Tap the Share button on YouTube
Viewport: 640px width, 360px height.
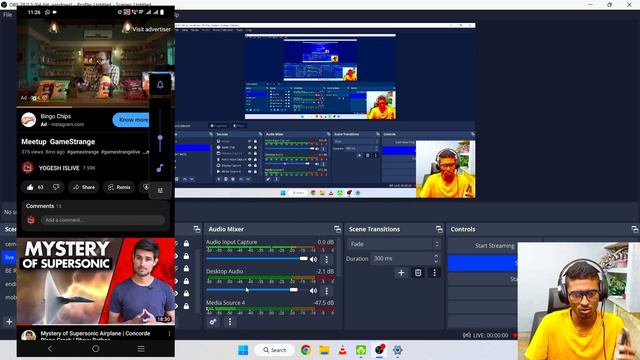point(84,187)
